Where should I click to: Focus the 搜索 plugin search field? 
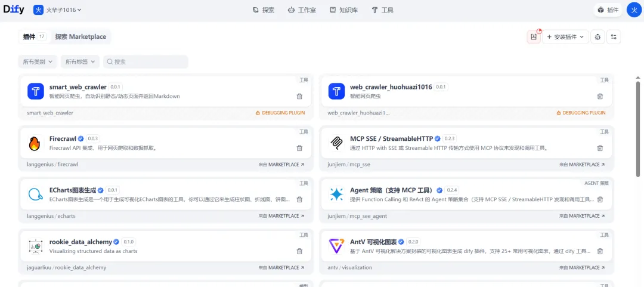point(145,61)
